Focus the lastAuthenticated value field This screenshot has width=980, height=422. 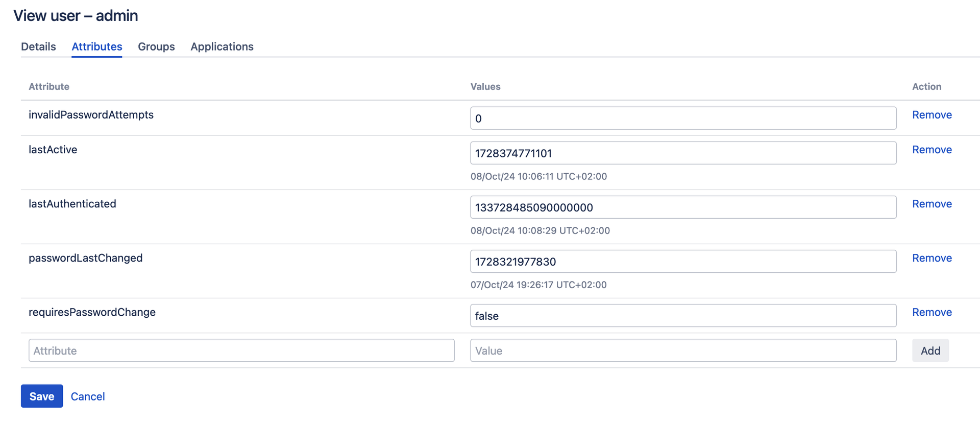tap(683, 207)
